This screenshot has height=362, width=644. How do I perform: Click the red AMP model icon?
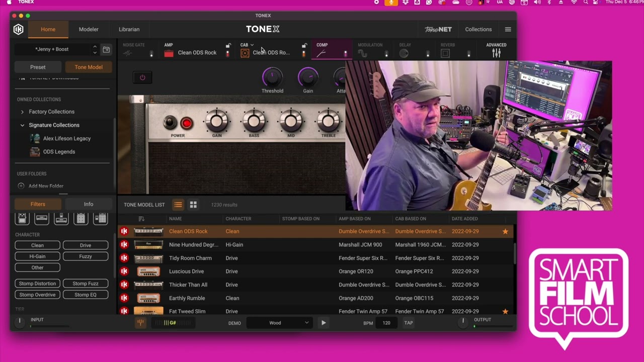(169, 53)
